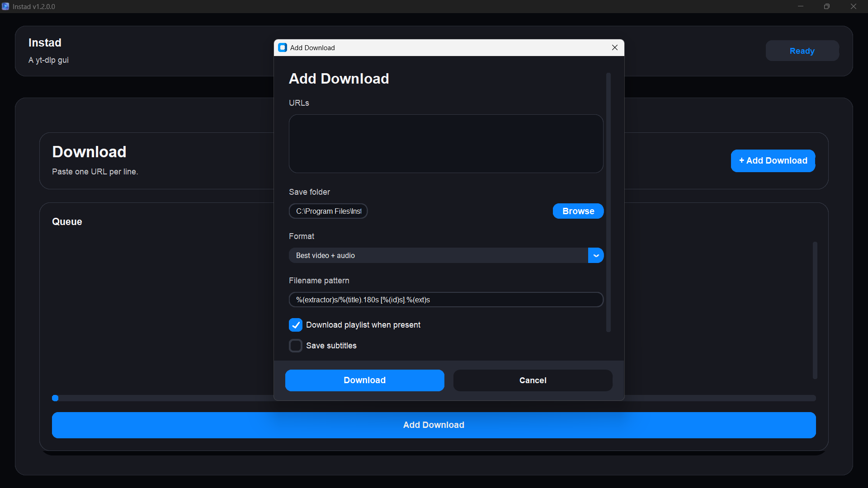This screenshot has width=868, height=488.
Task: Click the Save folder path field
Action: [x=328, y=211]
